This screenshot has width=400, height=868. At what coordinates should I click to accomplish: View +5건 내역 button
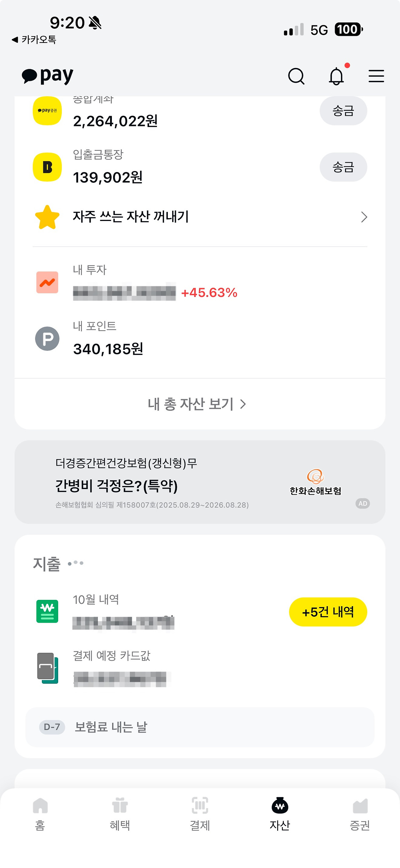(328, 612)
